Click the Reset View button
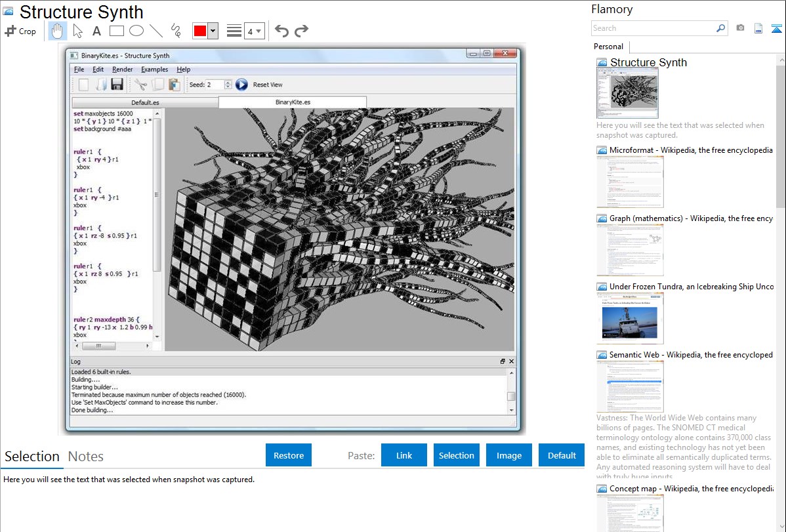 pos(268,85)
